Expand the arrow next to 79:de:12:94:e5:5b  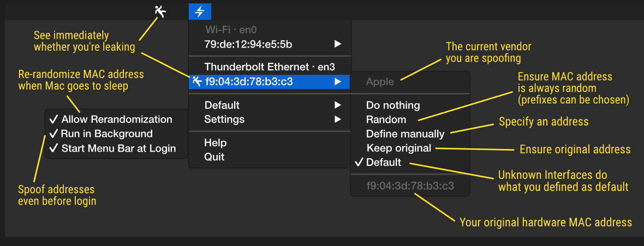pyautogui.click(x=338, y=44)
